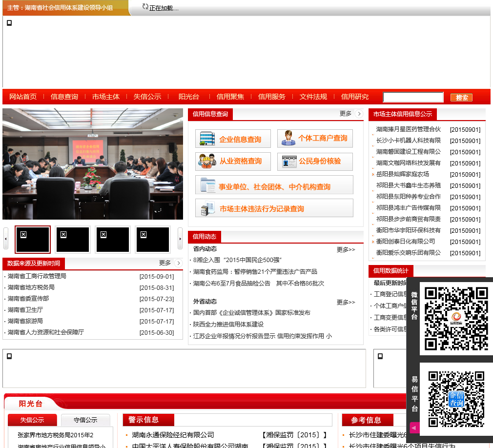
Task: Open the 信息查询 menu item
Action: (64, 97)
